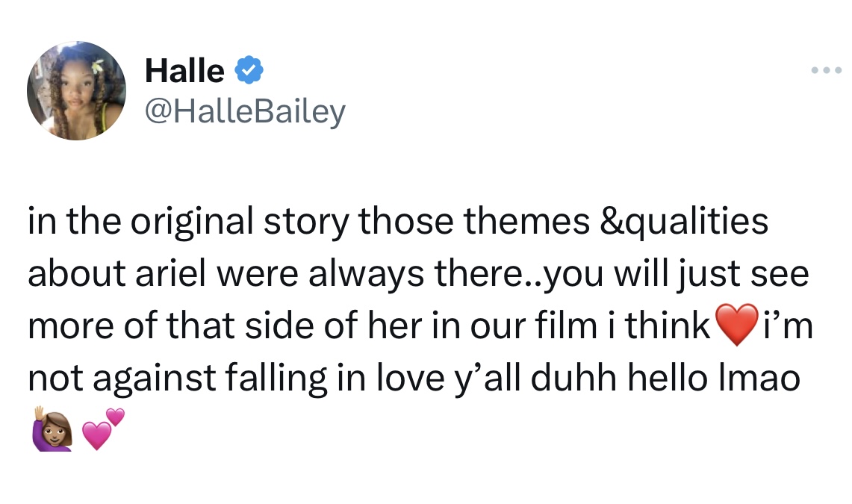
Task: Click the name Halle to visit her profile
Action: pos(184,69)
